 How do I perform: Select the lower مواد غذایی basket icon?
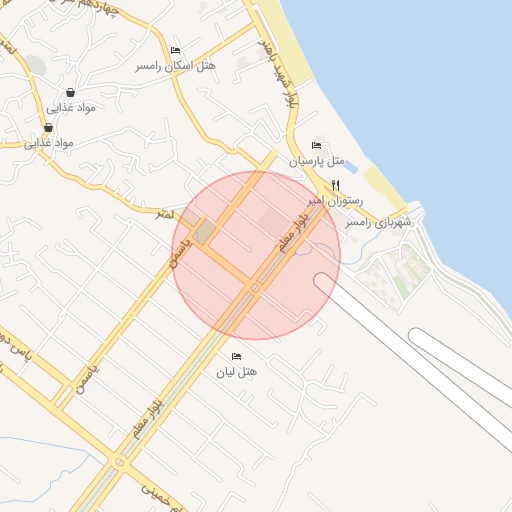48,128
